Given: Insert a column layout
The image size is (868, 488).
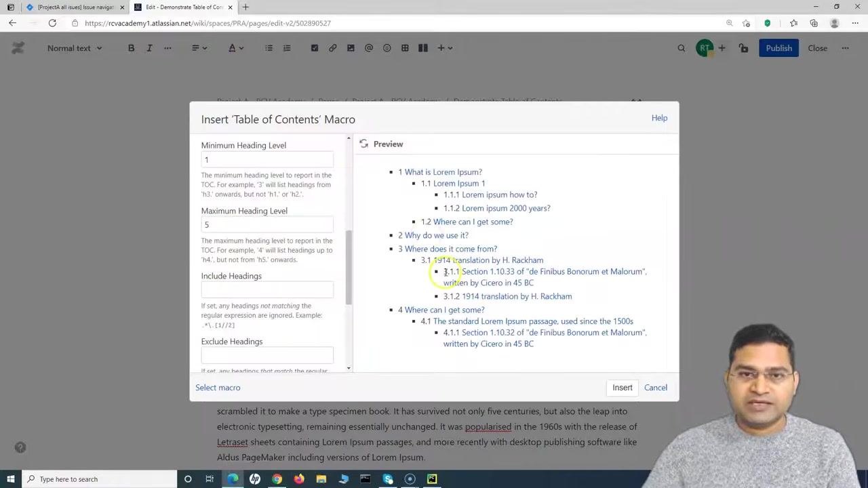Looking at the screenshot, I should click(423, 48).
